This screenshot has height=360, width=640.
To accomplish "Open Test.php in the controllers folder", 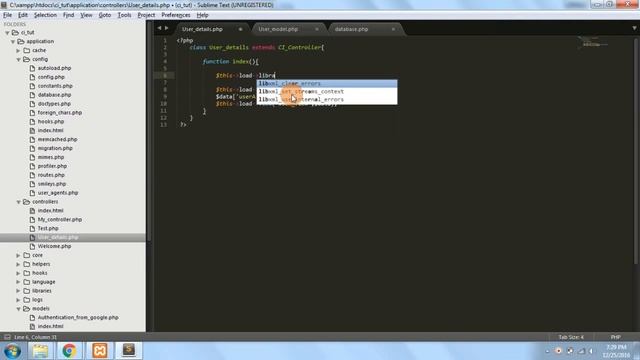I will pos(48,229).
